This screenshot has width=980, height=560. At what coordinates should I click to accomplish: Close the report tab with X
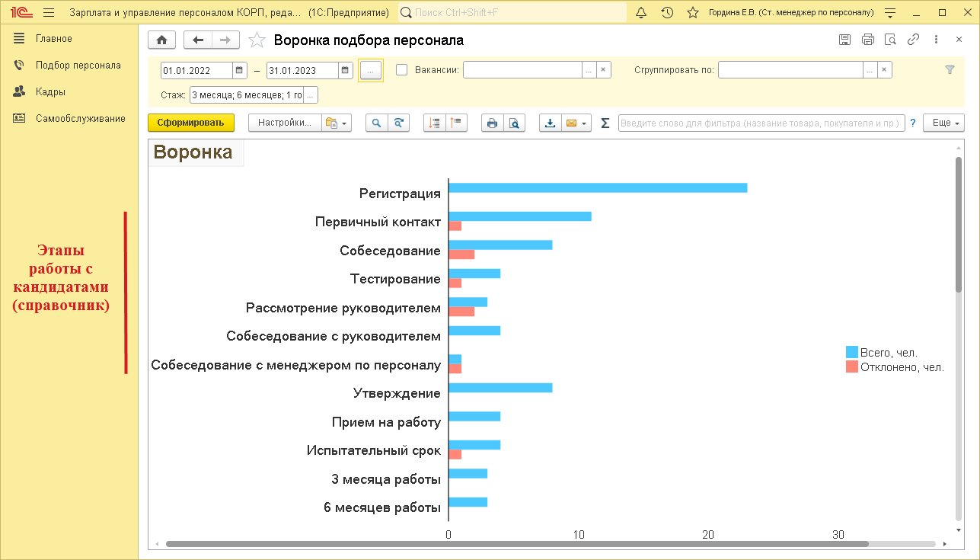(x=959, y=40)
